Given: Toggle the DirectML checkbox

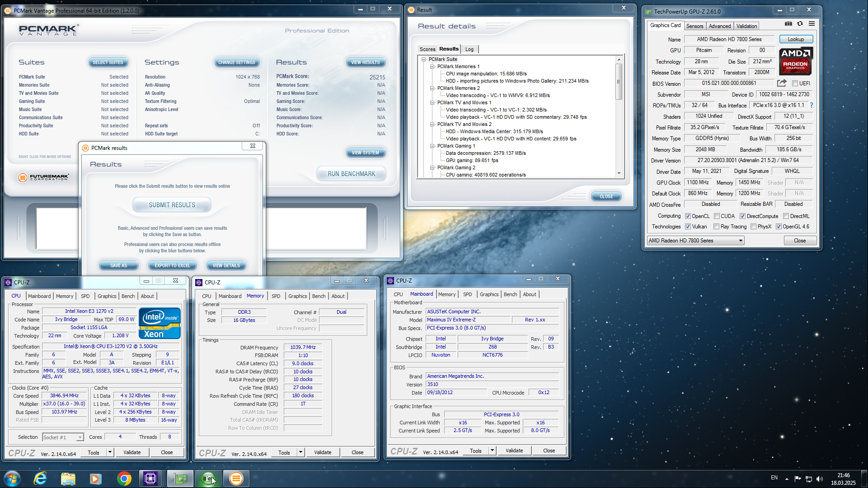Looking at the screenshot, I should tap(786, 216).
